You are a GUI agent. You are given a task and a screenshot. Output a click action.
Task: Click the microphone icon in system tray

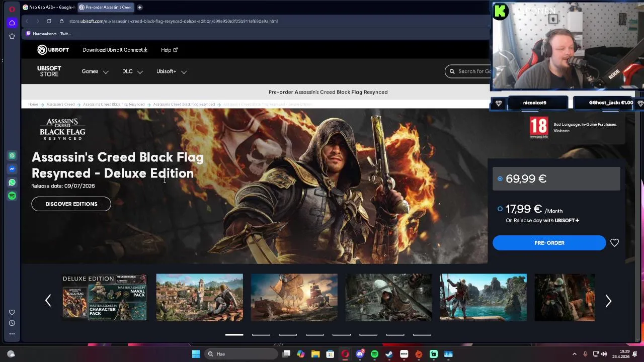coord(585,354)
